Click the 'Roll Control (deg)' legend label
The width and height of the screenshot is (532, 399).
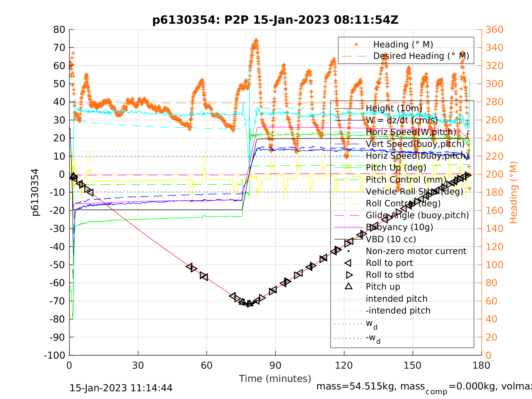coord(403,203)
